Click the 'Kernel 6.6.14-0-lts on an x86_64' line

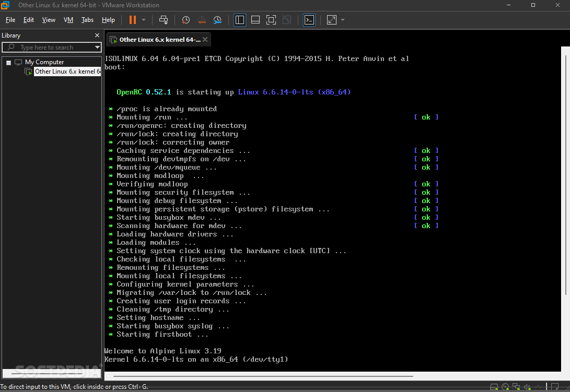(196, 359)
